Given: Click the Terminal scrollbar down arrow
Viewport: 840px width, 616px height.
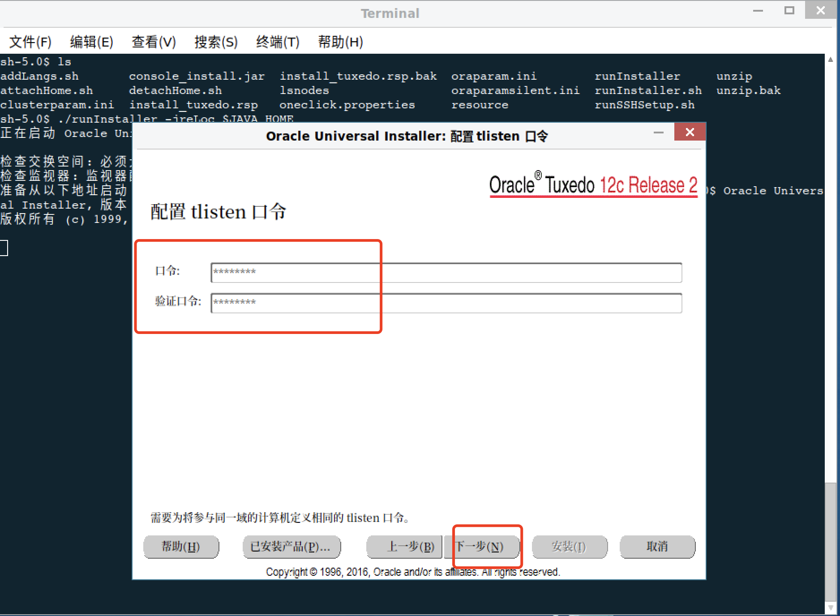Looking at the screenshot, I should pyautogui.click(x=831, y=608).
